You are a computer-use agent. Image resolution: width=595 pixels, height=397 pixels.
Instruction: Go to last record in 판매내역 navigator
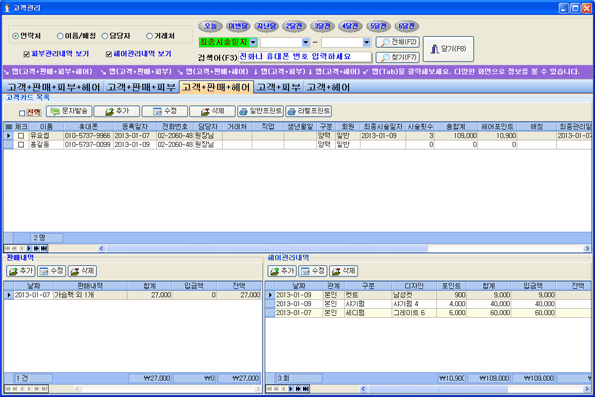click(x=44, y=389)
